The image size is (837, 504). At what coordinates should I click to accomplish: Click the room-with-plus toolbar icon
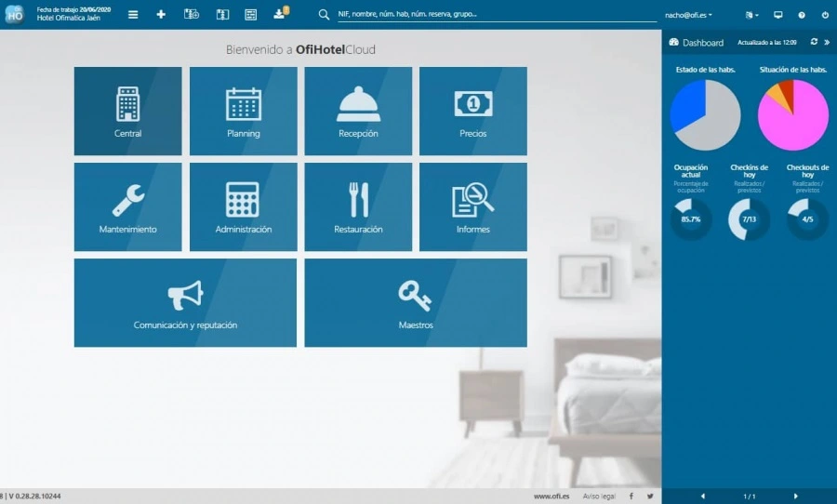point(191,15)
